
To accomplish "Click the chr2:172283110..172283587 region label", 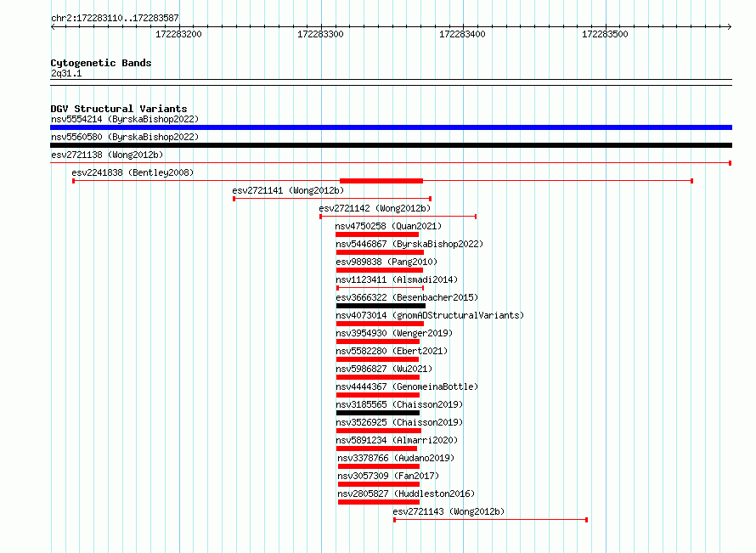I will click(115, 19).
